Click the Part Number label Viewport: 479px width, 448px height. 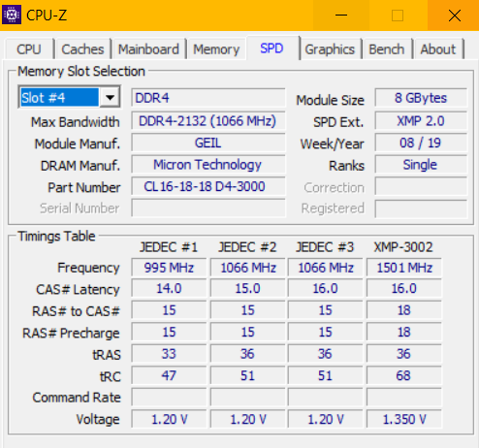[x=84, y=187]
